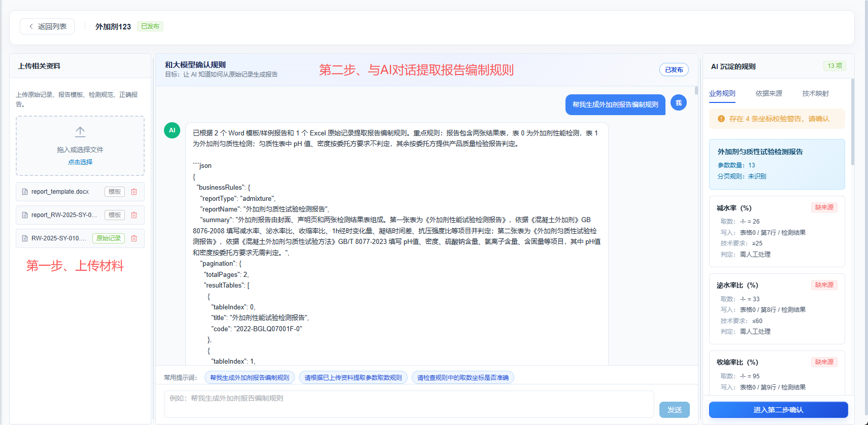Screen dimensions: 868x425
Task: Focus the chat message input field
Action: click(409, 404)
